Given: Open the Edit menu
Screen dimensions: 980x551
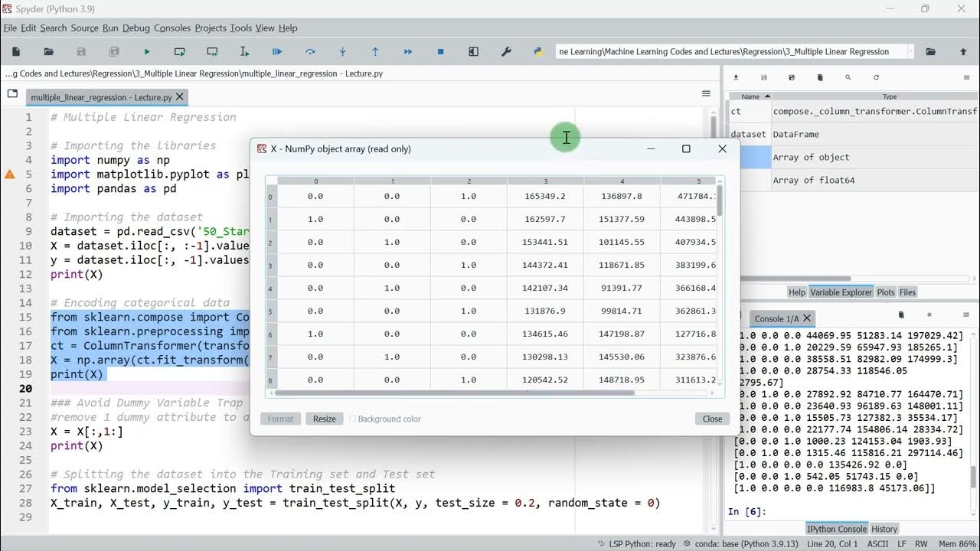Looking at the screenshot, I should tap(28, 28).
